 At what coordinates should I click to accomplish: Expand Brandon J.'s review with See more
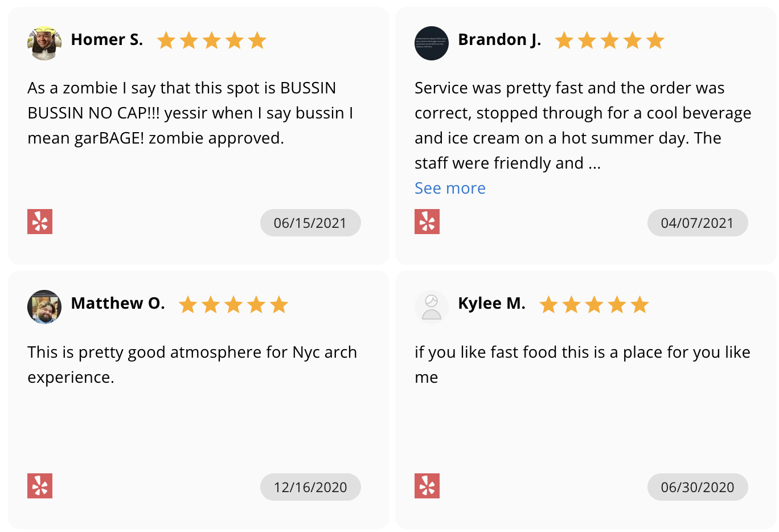[x=450, y=188]
